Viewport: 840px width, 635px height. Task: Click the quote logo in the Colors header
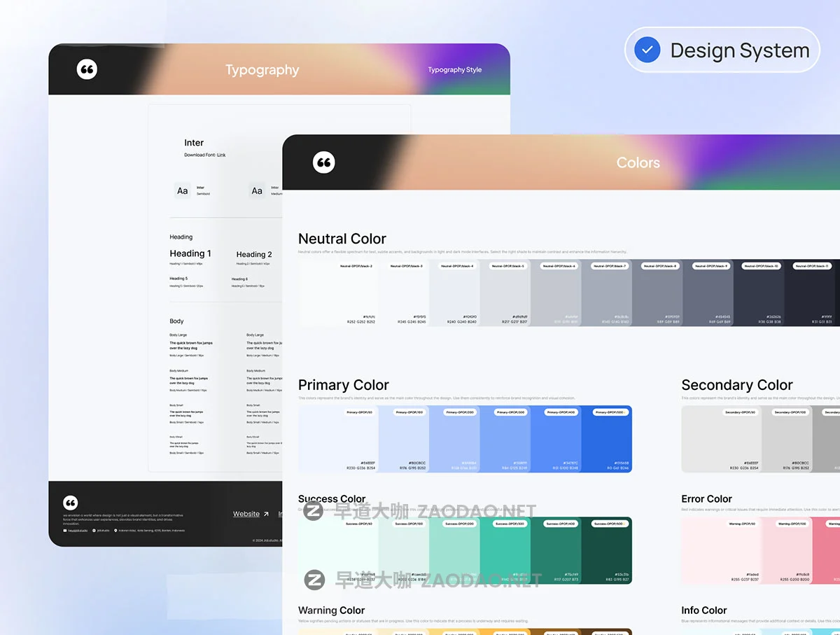coord(323,162)
